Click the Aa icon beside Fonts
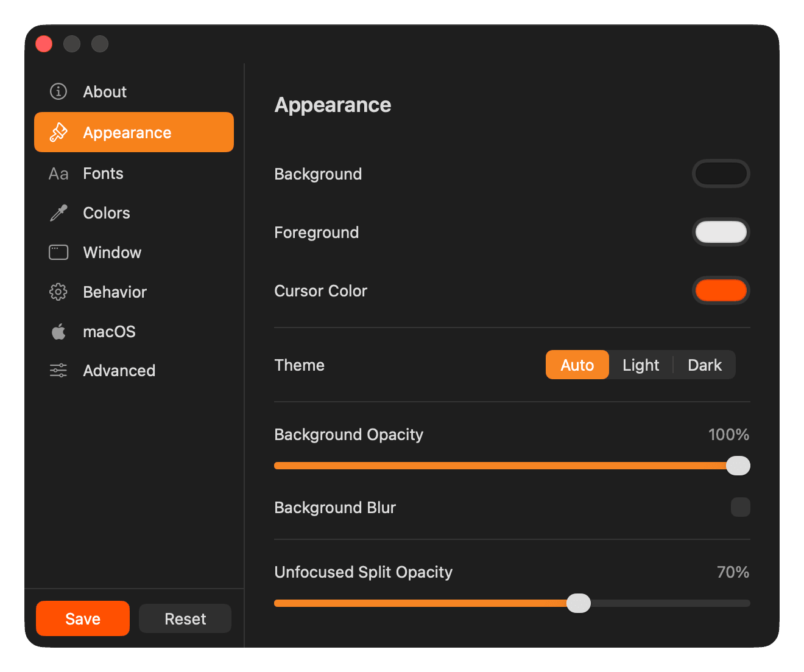Viewport: 804px width, 672px height. (58, 173)
